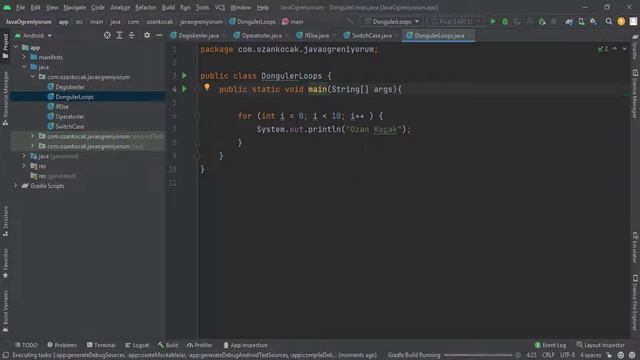Toggle the Gradle panel on right edge
Viewport: 640px width, 360px height.
click(x=635, y=46)
